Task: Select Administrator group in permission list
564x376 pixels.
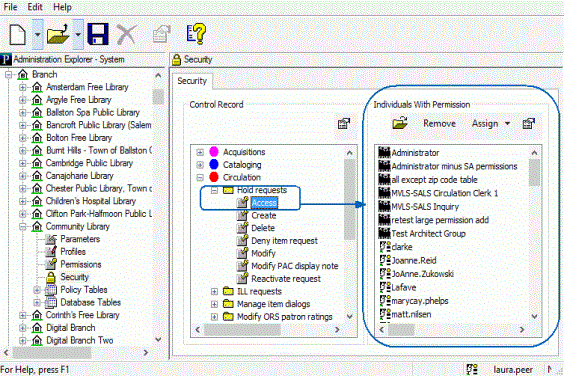Action: 415,153
